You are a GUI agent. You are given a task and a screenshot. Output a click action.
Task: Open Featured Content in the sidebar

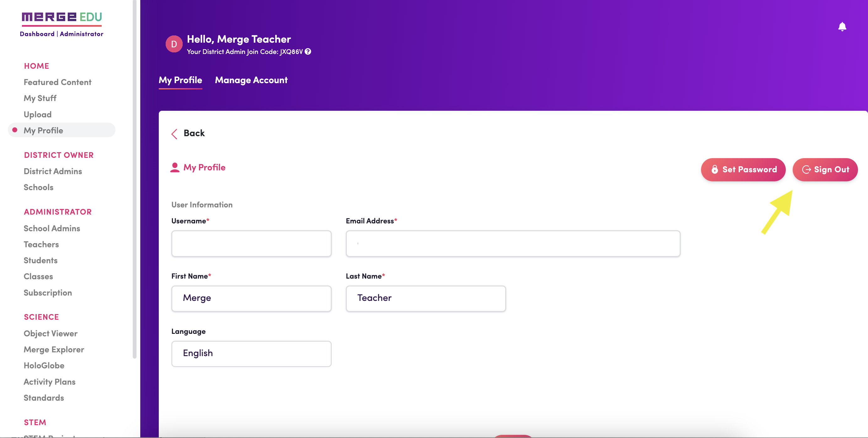(x=58, y=82)
